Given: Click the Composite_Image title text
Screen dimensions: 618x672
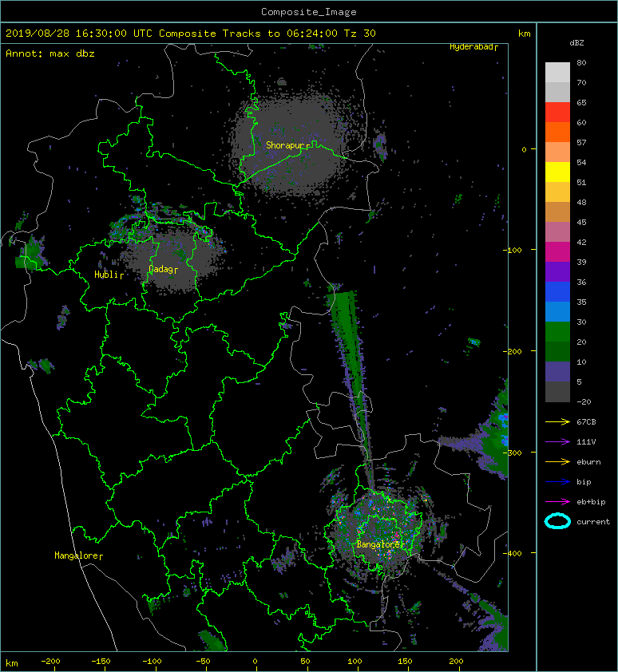Looking at the screenshot, I should pos(309,12).
